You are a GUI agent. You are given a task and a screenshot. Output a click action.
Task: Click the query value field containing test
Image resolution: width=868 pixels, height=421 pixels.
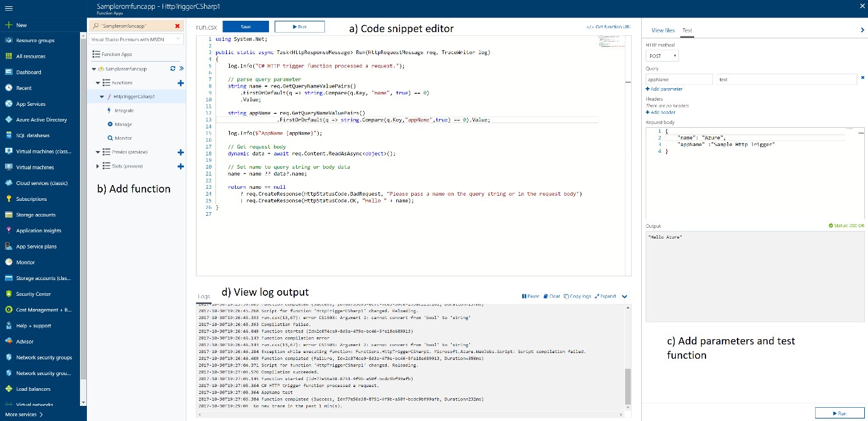[786, 79]
